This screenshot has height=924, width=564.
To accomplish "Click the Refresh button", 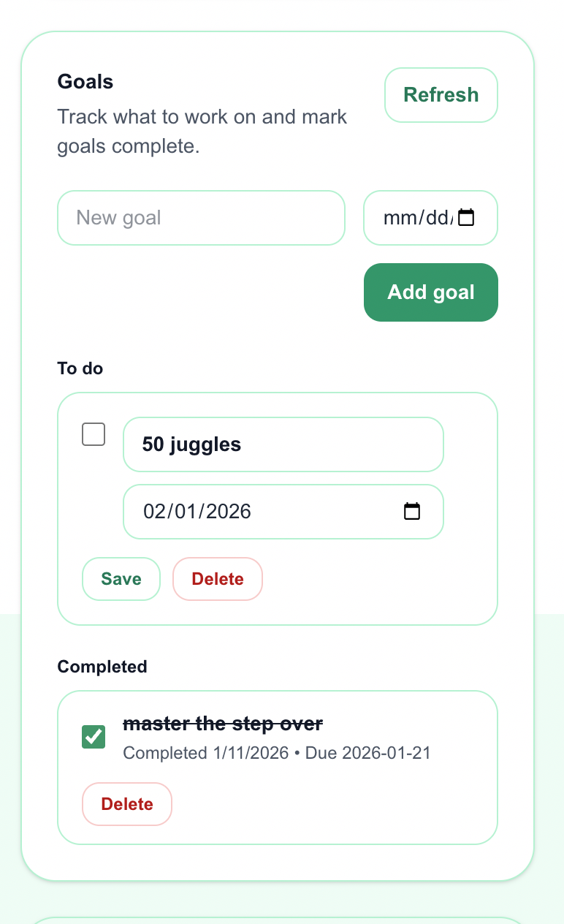I will 441,94.
